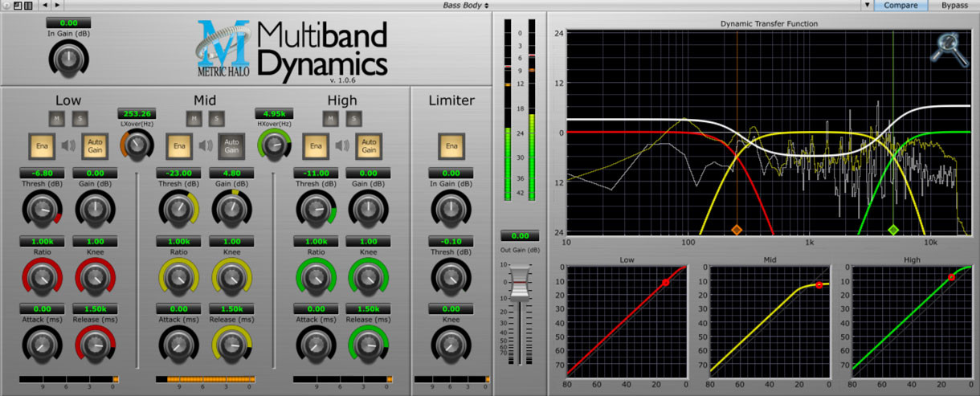980x396 pixels.
Task: Toggle Auto Gain on the Mid band
Action: 231,146
